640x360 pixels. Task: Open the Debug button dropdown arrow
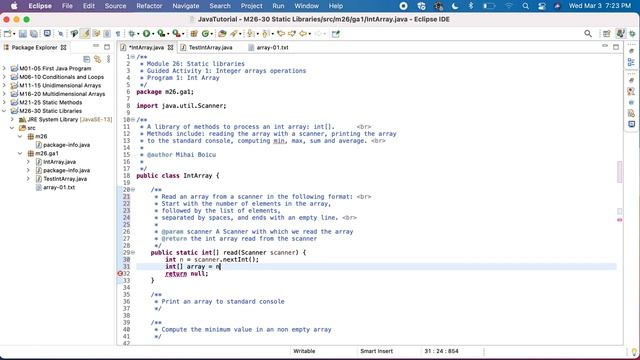[x=138, y=34]
